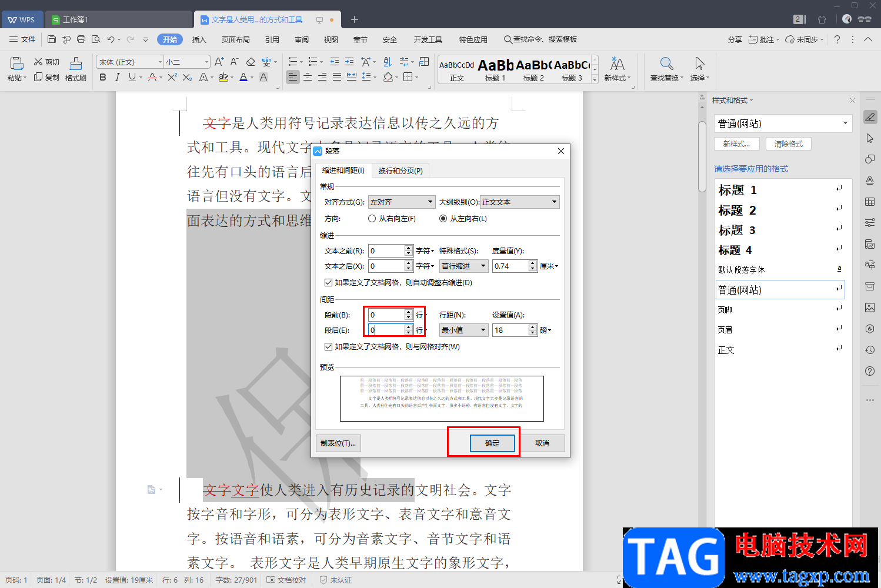Select the center align paragraph icon

[x=307, y=77]
